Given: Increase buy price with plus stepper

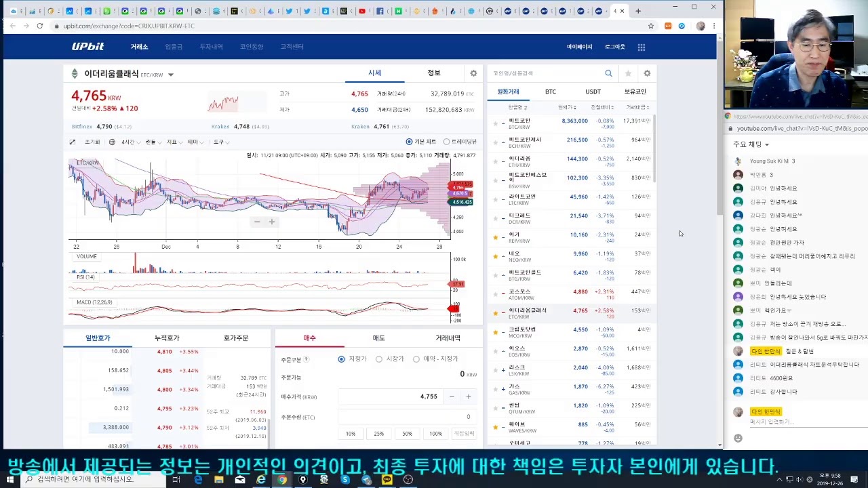Looking at the screenshot, I should pos(468,396).
